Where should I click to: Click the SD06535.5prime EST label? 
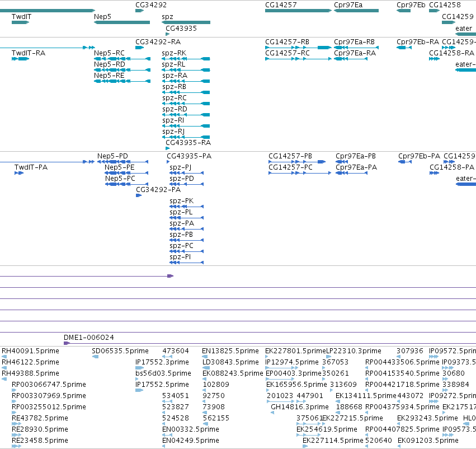tap(120, 351)
